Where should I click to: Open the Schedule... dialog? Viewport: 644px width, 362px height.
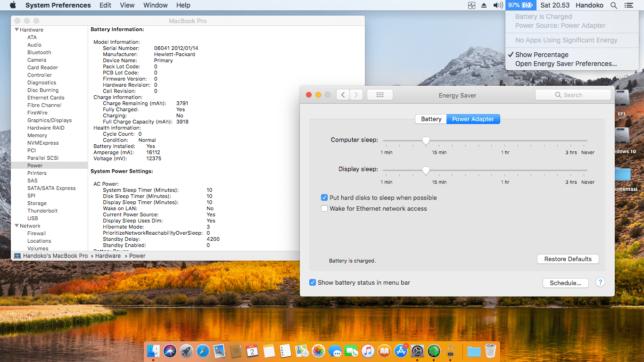565,283
